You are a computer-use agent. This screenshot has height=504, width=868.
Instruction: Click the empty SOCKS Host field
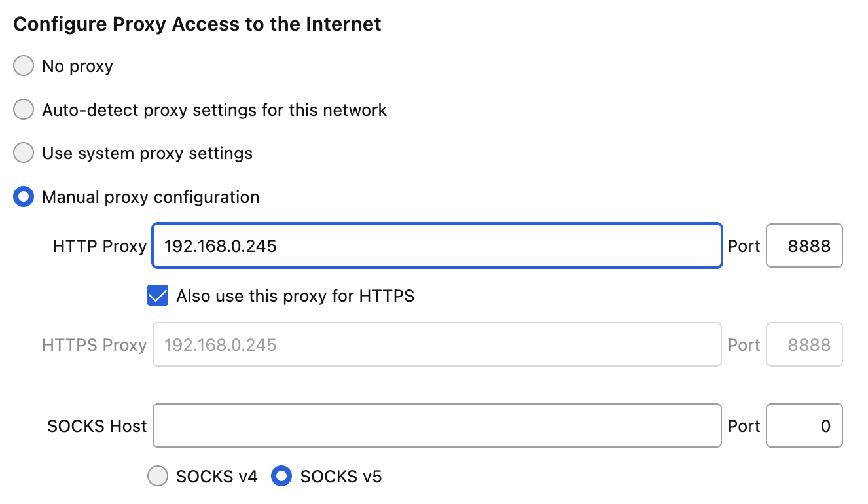tap(437, 425)
